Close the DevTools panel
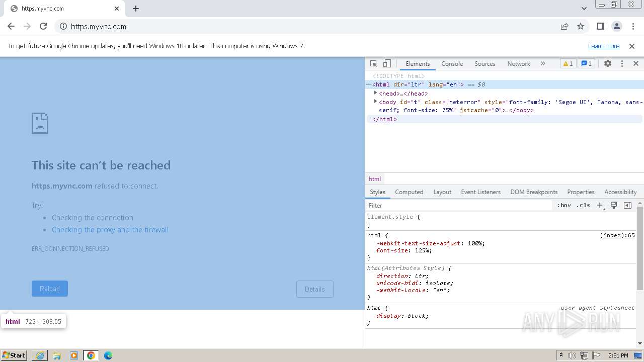 pyautogui.click(x=636, y=64)
